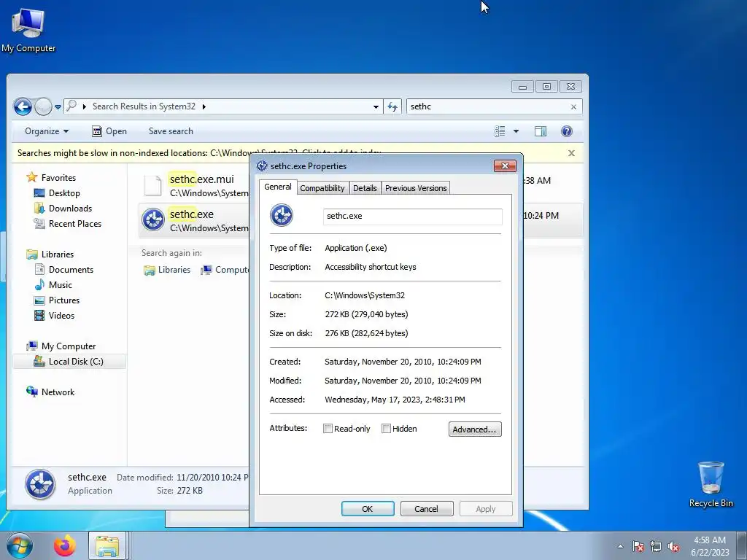The height and width of the screenshot is (560, 747).
Task: Toggle the preview pane icon
Action: pos(541,131)
